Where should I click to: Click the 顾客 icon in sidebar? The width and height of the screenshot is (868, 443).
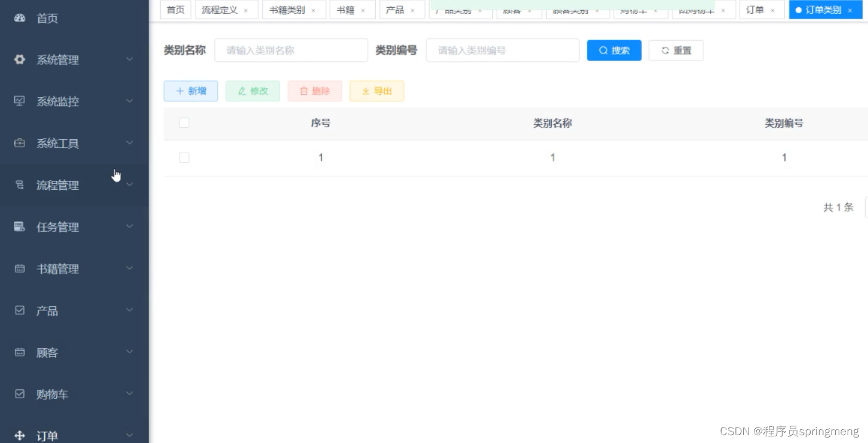(x=20, y=352)
